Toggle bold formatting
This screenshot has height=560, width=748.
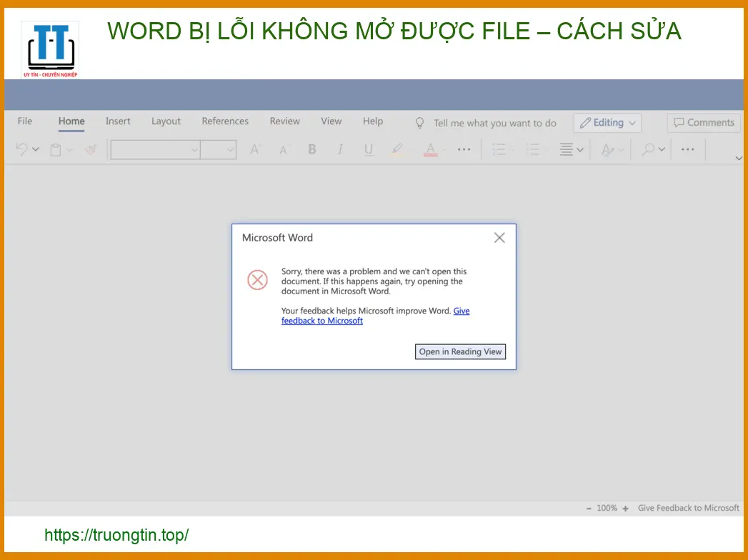point(311,149)
